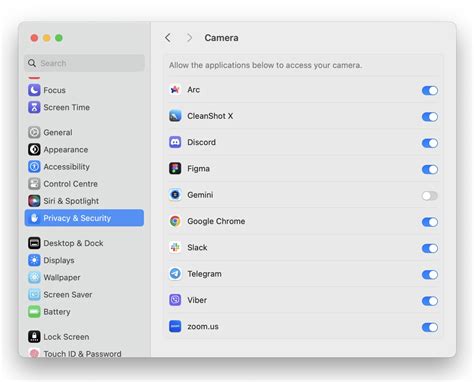This screenshot has width=474, height=382.
Task: Switch off zoom.us camera toggle
Action: click(x=430, y=327)
